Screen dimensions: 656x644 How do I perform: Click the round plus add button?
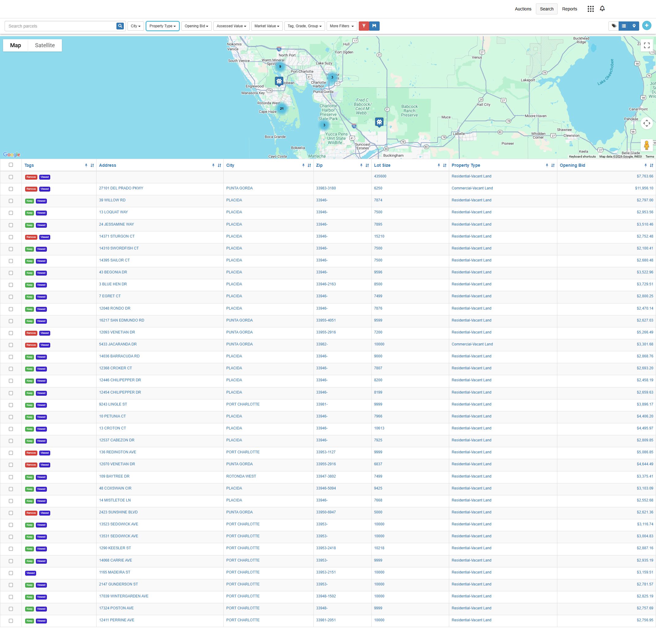tap(647, 26)
